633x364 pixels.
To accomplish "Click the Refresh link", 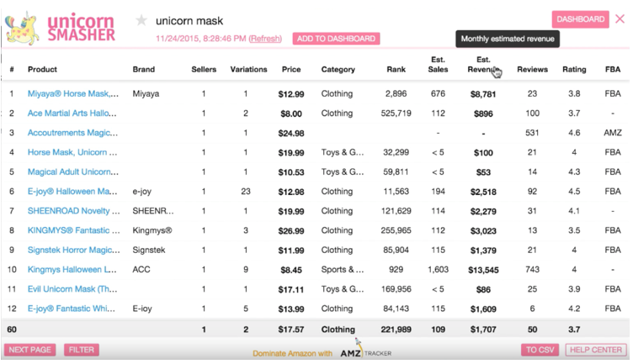I will tap(265, 39).
